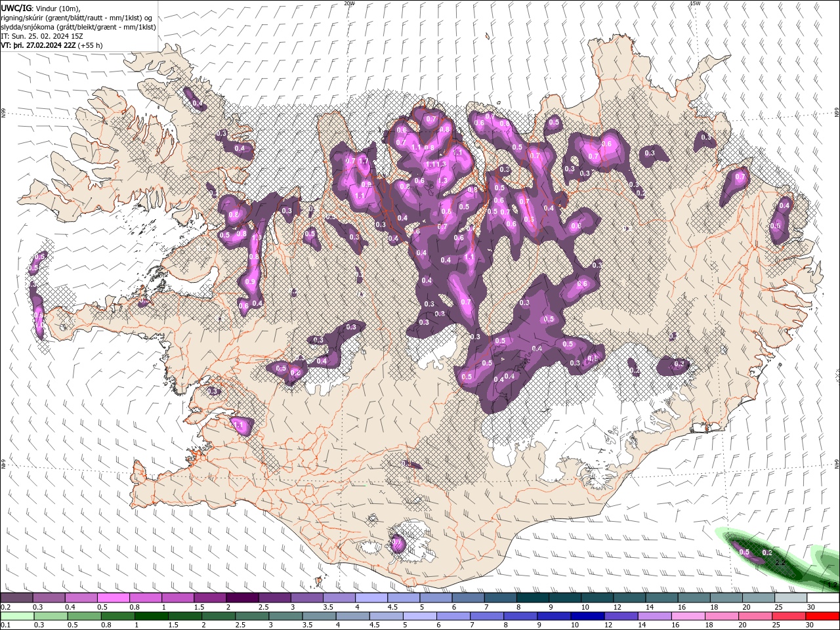This screenshot has height=630, width=840.
Task: Choose the grey-purple 0.2 snow legend swatch
Action: (x=16, y=598)
